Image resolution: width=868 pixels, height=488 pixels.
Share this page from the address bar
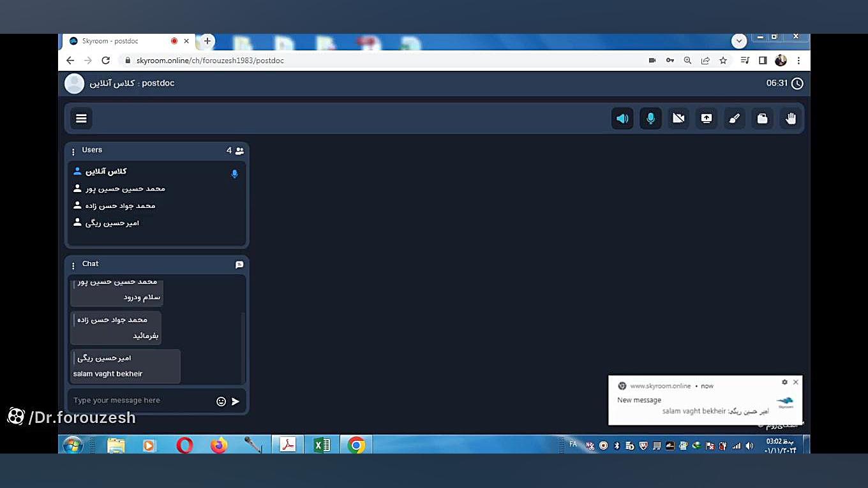(705, 61)
